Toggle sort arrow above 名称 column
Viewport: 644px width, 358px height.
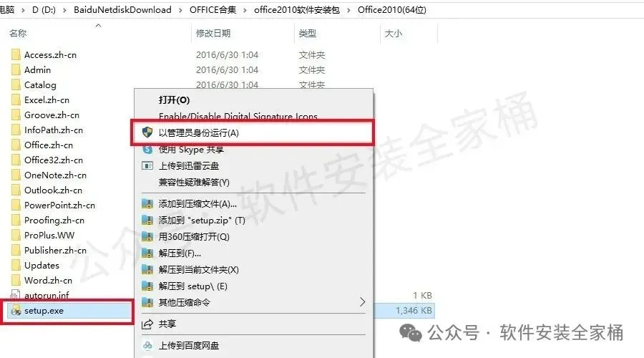98,26
